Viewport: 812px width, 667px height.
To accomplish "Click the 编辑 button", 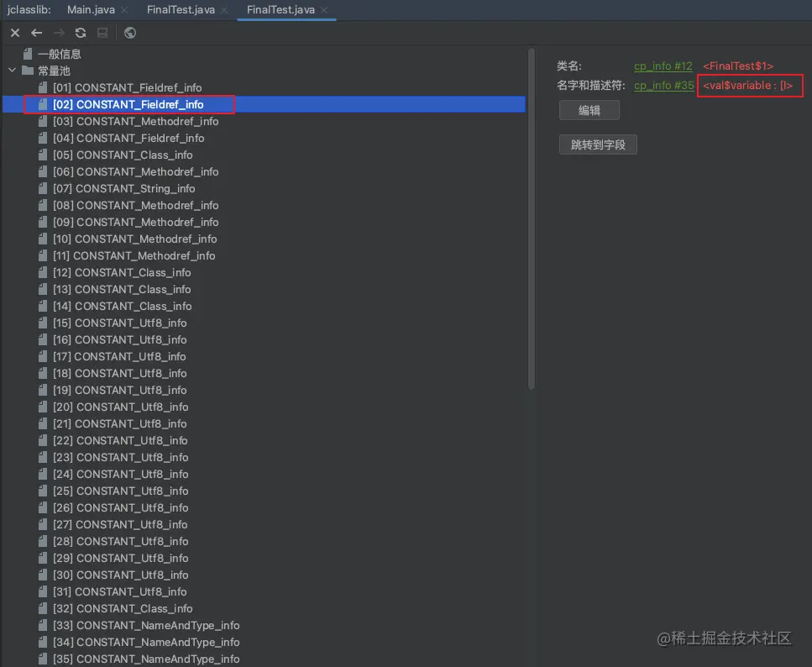I will 589,110.
